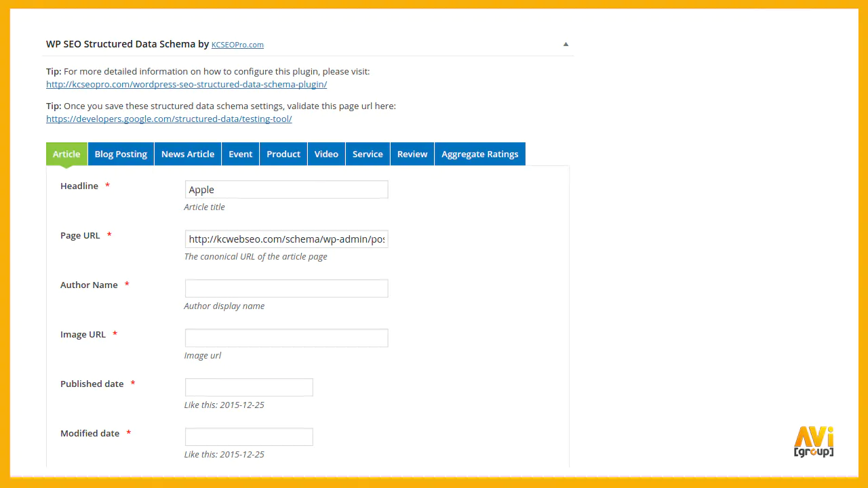The height and width of the screenshot is (488, 868).
Task: Click the Published date input field
Action: click(x=249, y=388)
